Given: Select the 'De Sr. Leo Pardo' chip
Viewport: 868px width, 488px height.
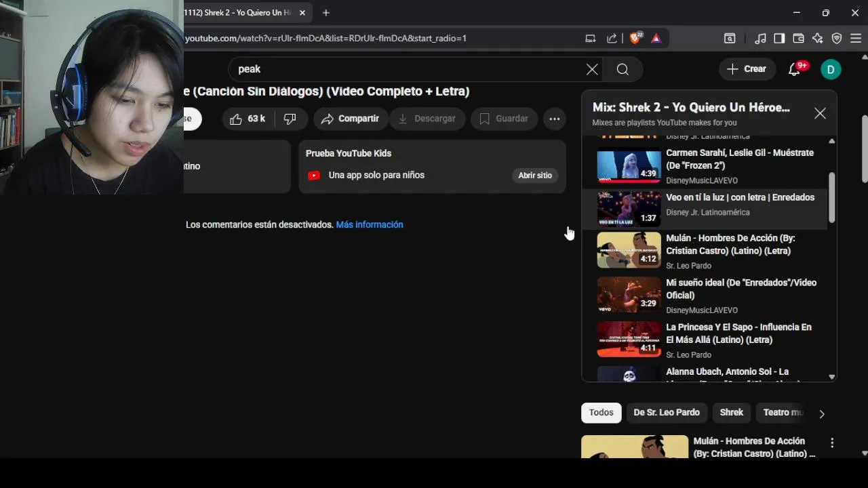Looking at the screenshot, I should click(x=667, y=412).
